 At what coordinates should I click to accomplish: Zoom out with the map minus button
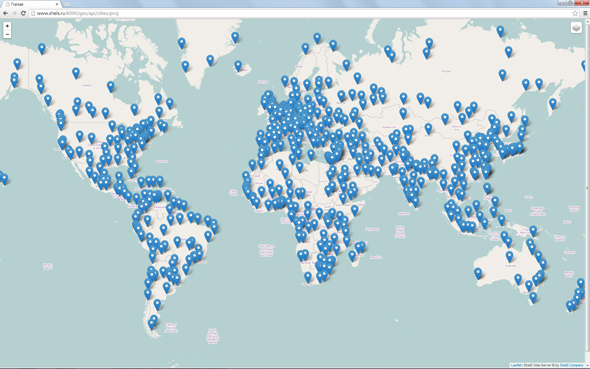[x=7, y=34]
